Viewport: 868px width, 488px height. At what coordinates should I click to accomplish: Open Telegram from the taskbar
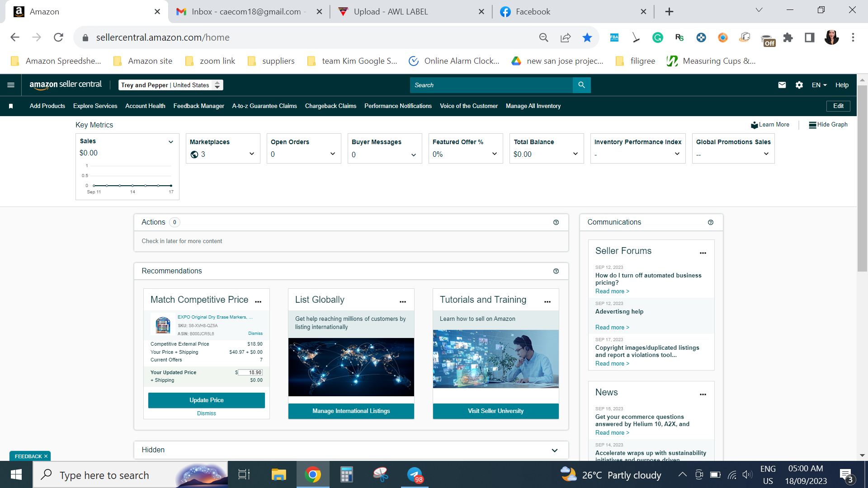(x=415, y=475)
